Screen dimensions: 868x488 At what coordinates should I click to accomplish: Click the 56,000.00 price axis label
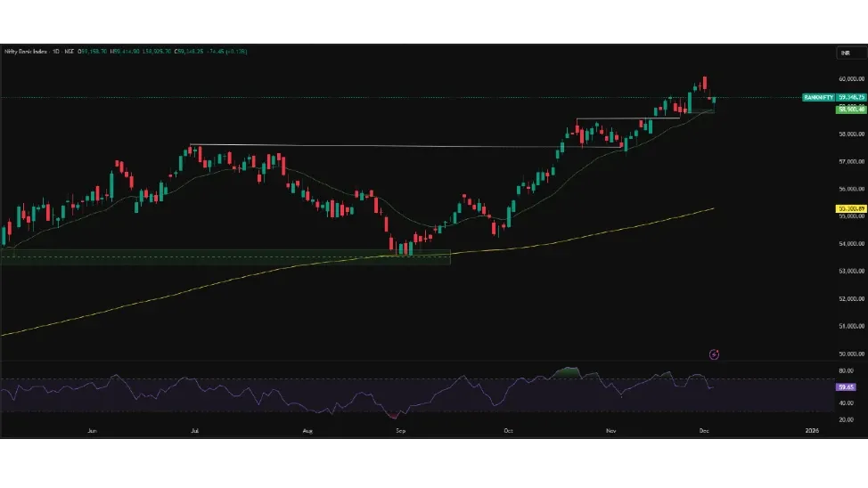[851, 189]
